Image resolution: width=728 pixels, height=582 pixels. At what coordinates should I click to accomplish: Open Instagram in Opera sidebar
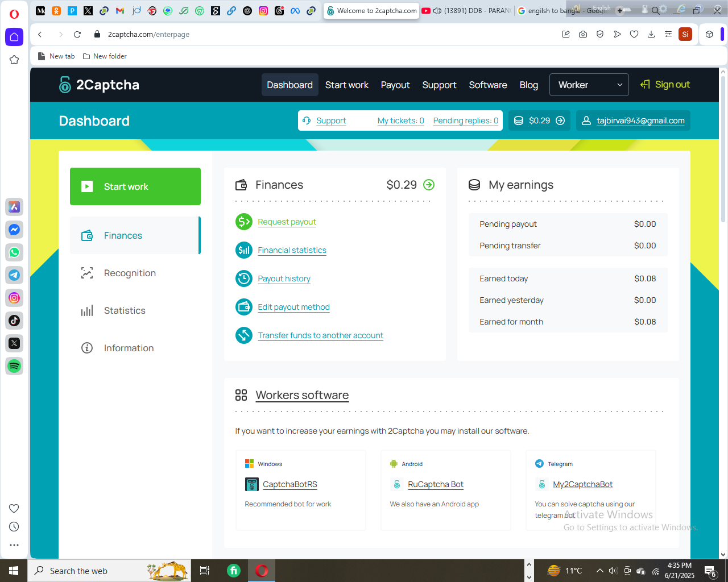coord(14,298)
